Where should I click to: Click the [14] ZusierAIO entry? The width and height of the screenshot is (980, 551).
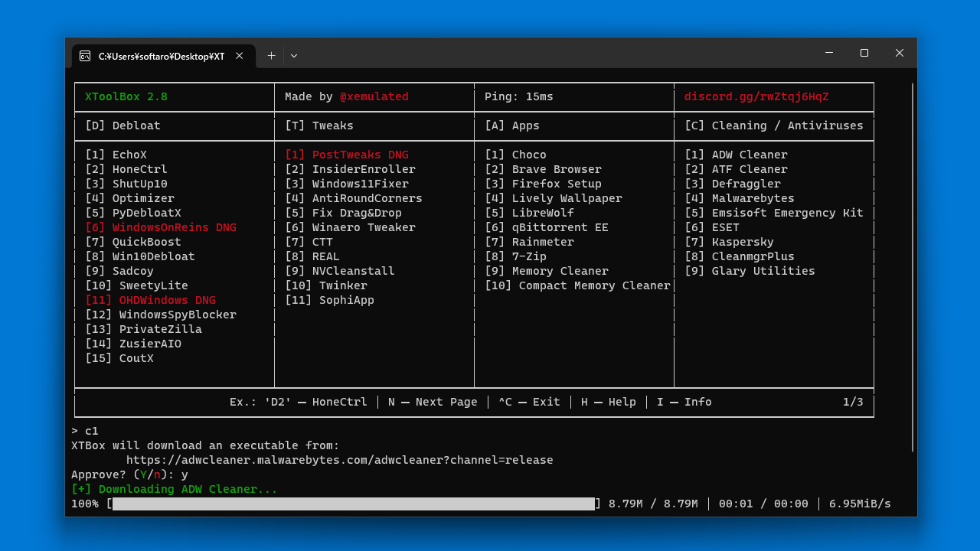pyautogui.click(x=133, y=344)
